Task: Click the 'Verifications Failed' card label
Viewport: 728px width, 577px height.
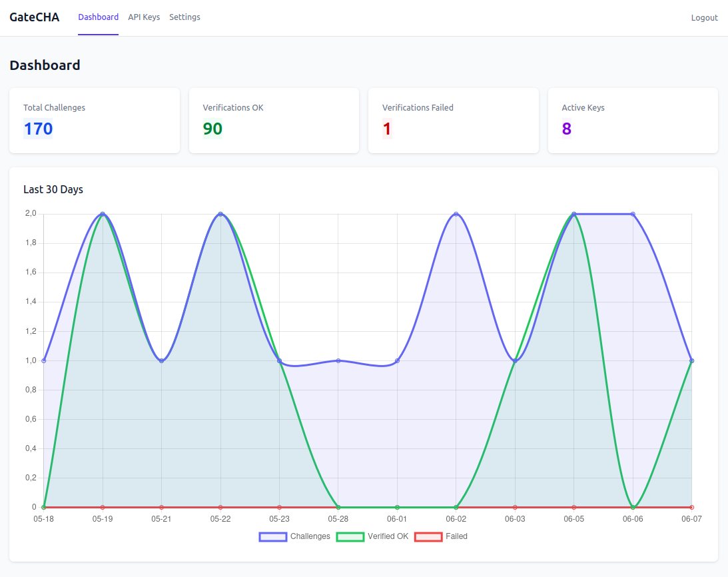Action: point(418,107)
